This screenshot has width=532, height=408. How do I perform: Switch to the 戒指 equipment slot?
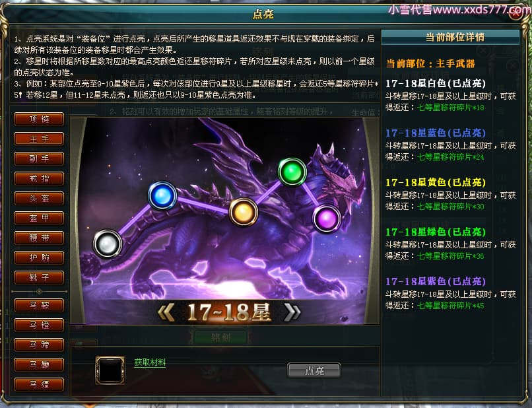click(x=39, y=178)
